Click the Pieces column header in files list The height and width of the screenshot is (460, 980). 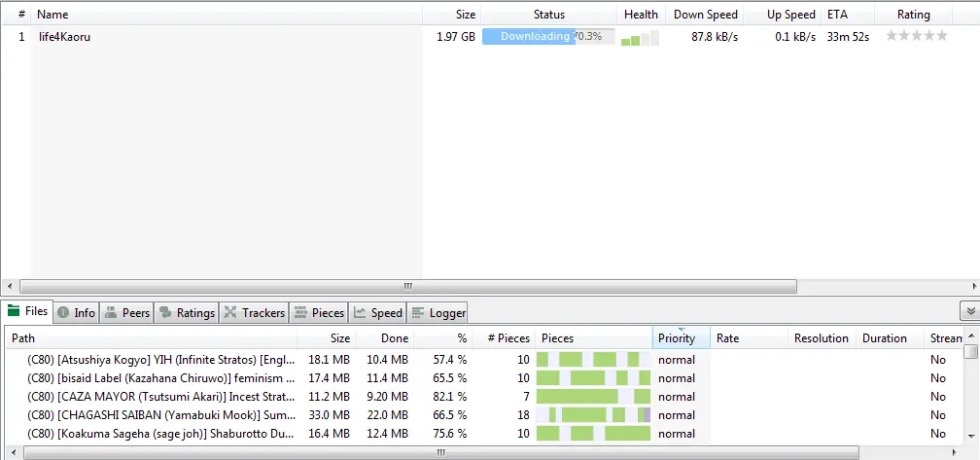[594, 338]
